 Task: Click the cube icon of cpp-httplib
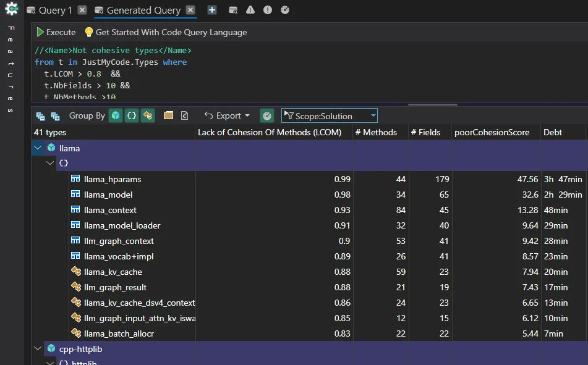(x=51, y=348)
